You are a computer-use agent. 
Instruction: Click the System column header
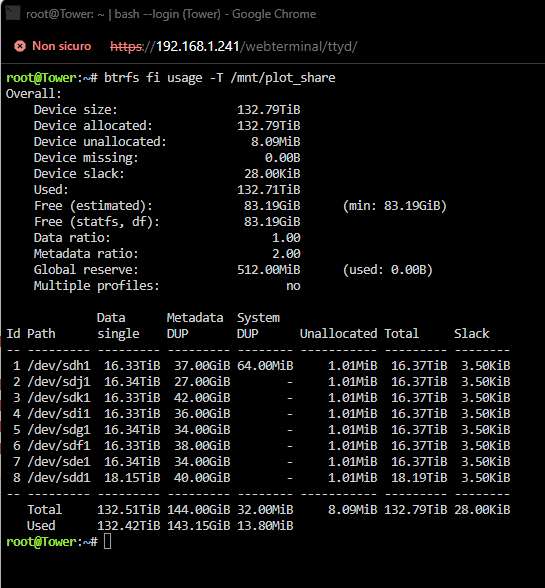[258, 318]
